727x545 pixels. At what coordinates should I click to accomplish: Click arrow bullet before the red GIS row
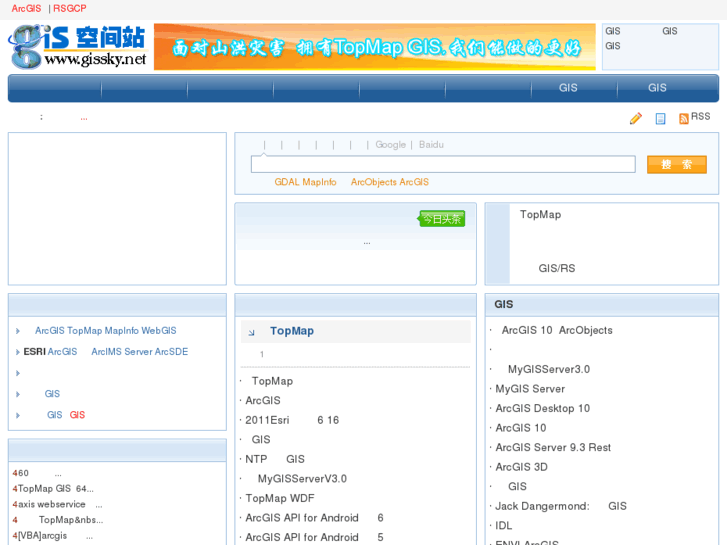[18, 415]
